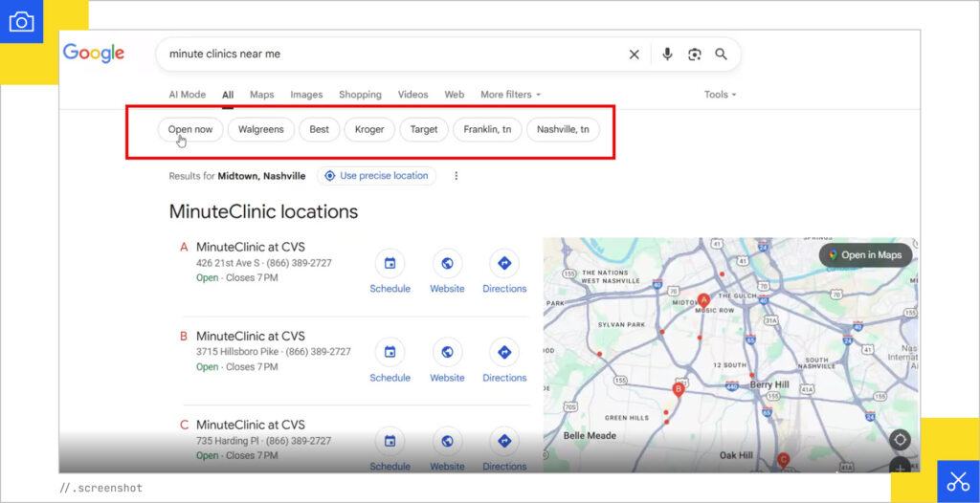Click map marker A on the map
Image resolution: width=980 pixels, height=503 pixels.
point(703,300)
